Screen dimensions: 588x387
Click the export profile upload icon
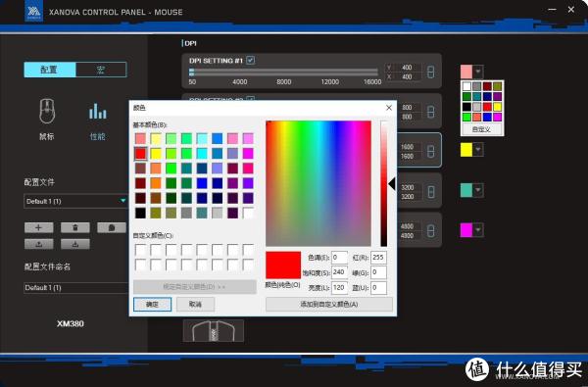tap(39, 244)
